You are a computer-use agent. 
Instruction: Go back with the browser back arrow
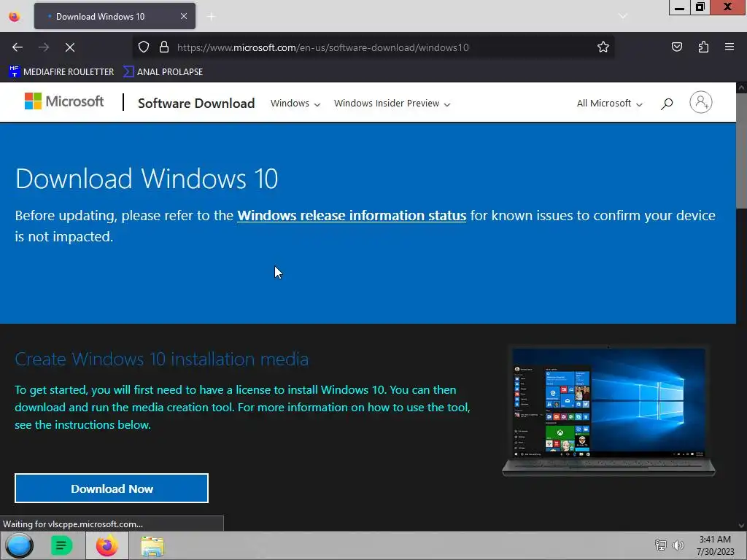pos(18,47)
